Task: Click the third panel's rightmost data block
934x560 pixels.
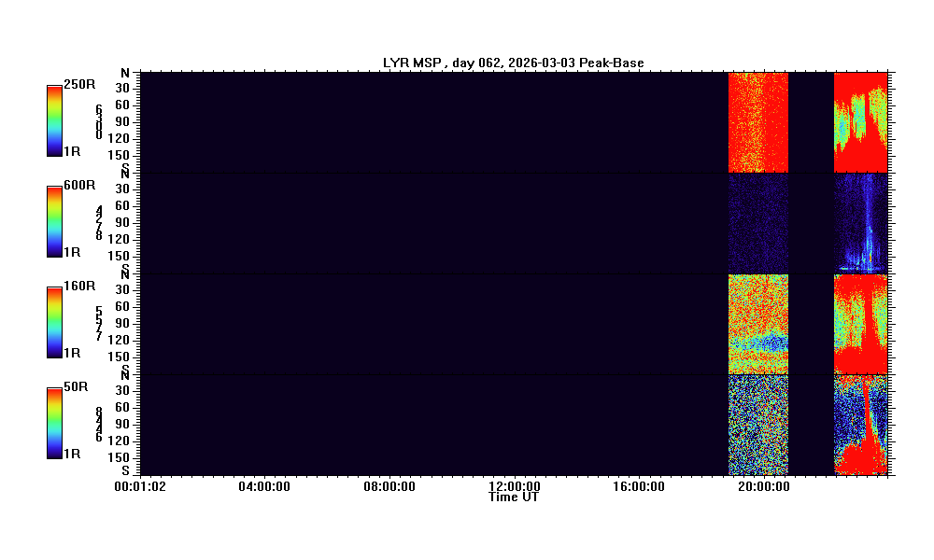Action: (859, 324)
